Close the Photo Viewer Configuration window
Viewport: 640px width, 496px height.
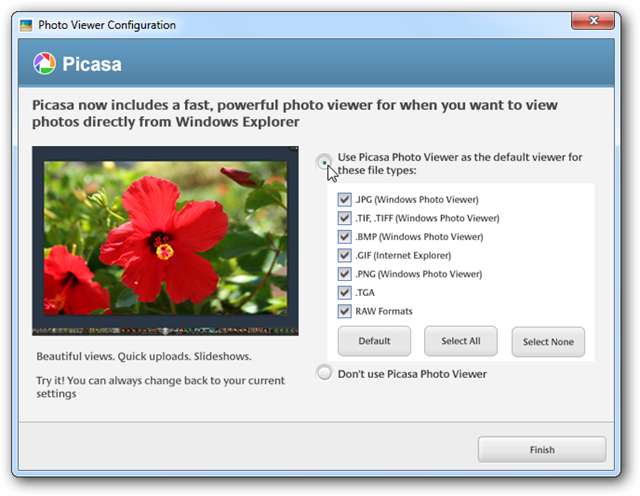pos(593,20)
